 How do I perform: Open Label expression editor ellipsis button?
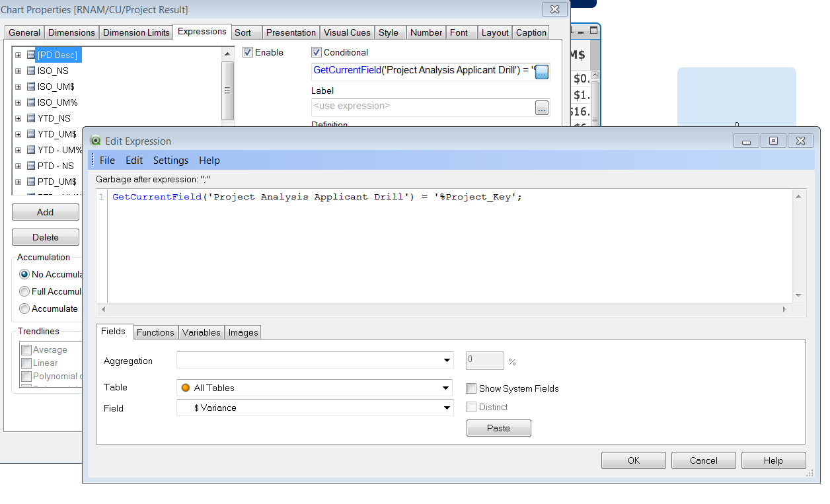pos(542,108)
